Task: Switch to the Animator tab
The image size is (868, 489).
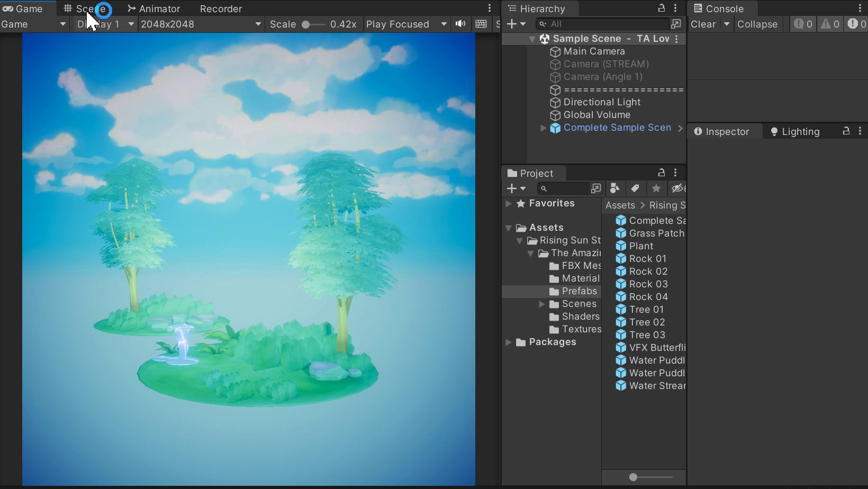Action: 154,8
